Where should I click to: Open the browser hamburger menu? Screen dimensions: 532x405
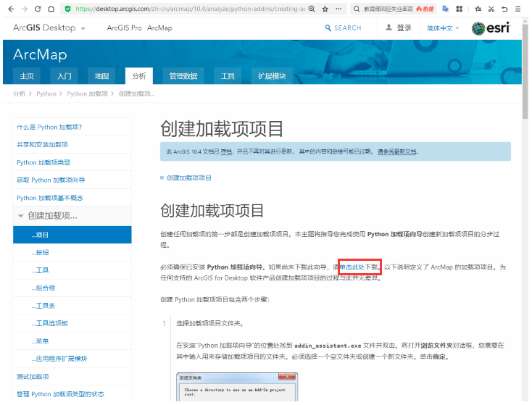coord(518,9)
